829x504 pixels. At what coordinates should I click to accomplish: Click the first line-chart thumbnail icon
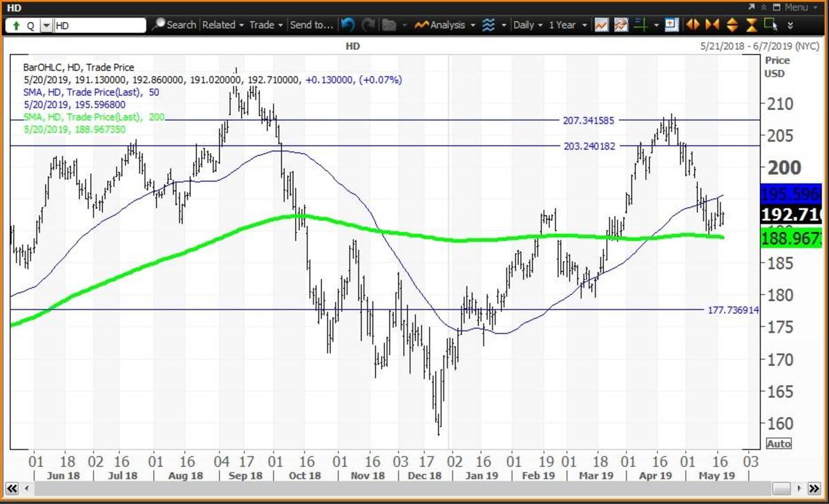[601, 25]
